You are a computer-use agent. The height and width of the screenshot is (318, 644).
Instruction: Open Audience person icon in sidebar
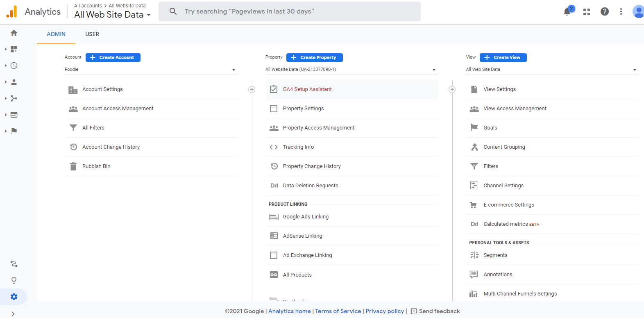[14, 82]
